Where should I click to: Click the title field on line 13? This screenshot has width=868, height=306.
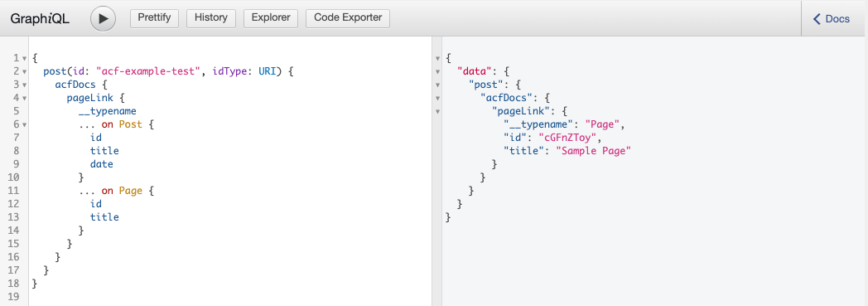104,217
